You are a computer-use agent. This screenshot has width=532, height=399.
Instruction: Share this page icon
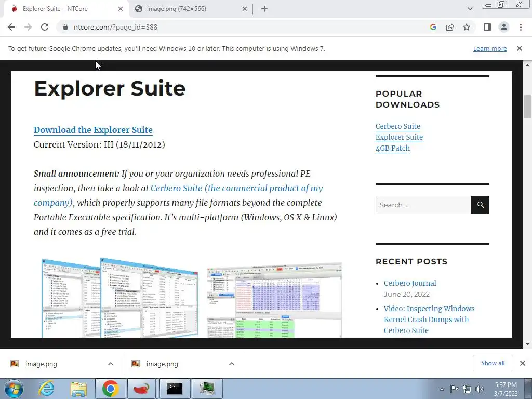click(x=450, y=27)
